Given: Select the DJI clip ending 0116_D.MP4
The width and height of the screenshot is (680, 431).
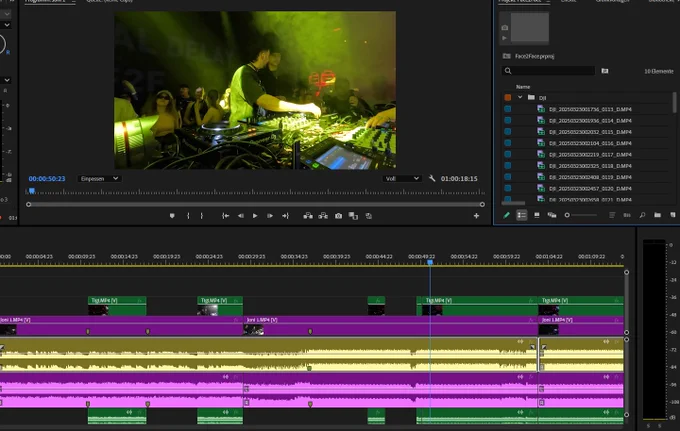Looking at the screenshot, I should (590, 143).
